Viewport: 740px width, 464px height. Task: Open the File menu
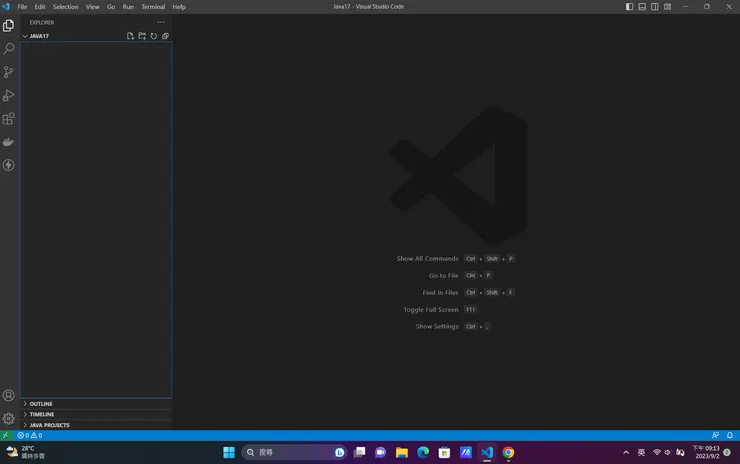tap(22, 7)
